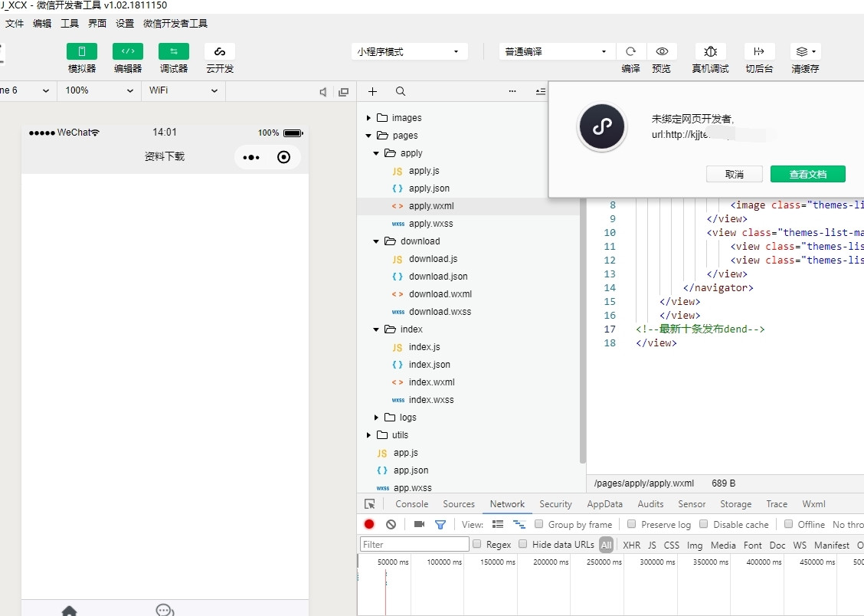Open cloud development (云开发)
Viewport: 864px width, 616px height.
point(220,51)
